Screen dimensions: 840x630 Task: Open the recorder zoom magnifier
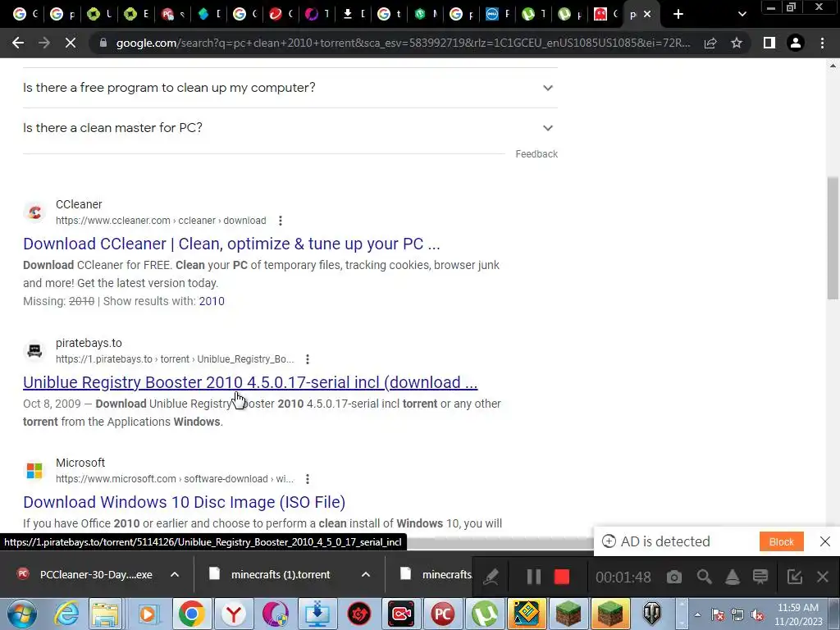(704, 577)
